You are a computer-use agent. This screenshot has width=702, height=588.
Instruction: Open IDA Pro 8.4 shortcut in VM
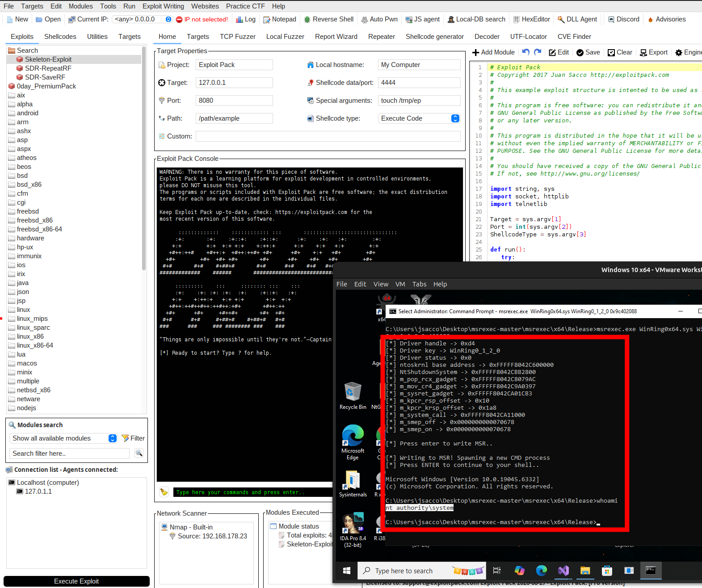click(x=353, y=530)
